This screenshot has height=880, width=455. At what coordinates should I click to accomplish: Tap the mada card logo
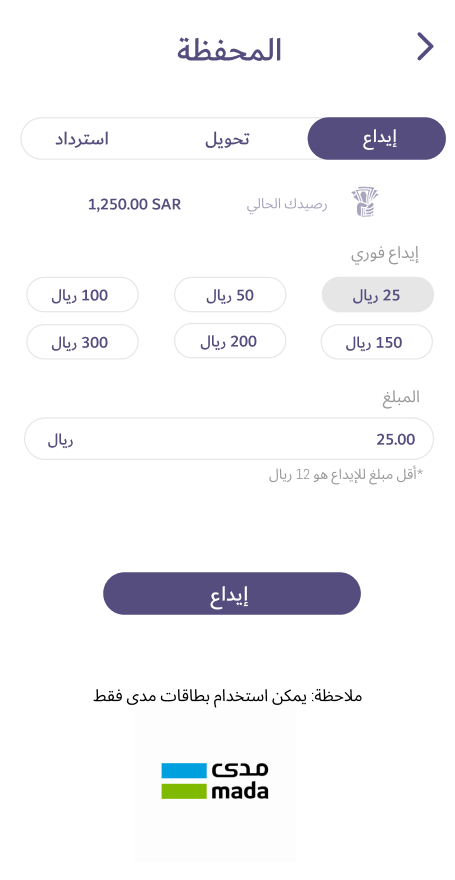tap(215, 780)
